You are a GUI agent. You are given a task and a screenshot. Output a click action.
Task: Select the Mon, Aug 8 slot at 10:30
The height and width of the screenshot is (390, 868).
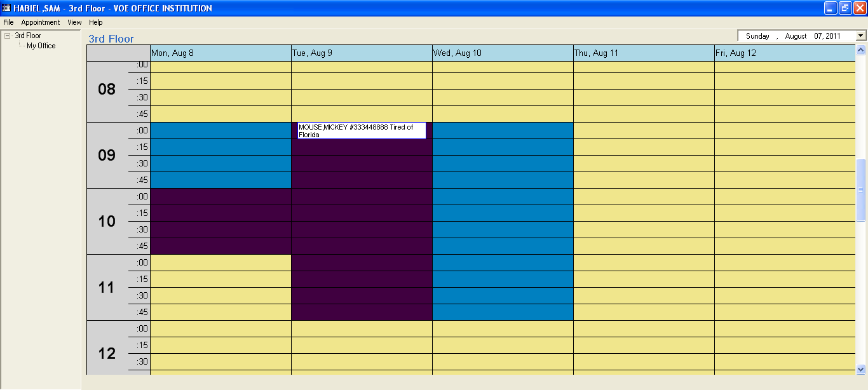click(220, 230)
